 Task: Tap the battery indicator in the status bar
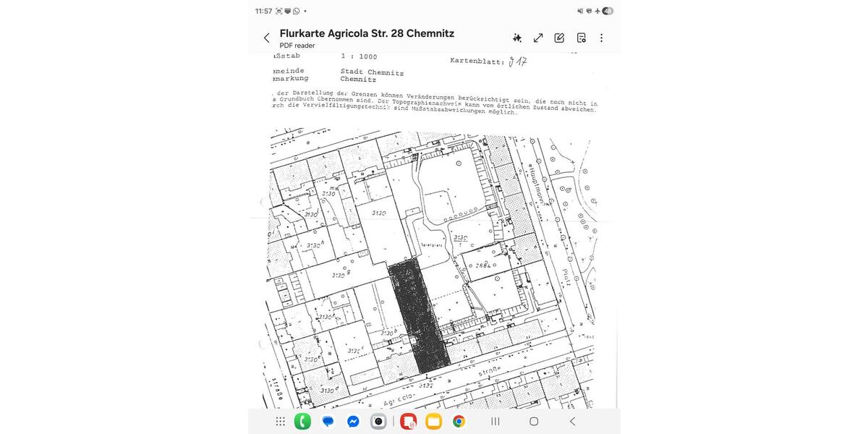coord(608,11)
